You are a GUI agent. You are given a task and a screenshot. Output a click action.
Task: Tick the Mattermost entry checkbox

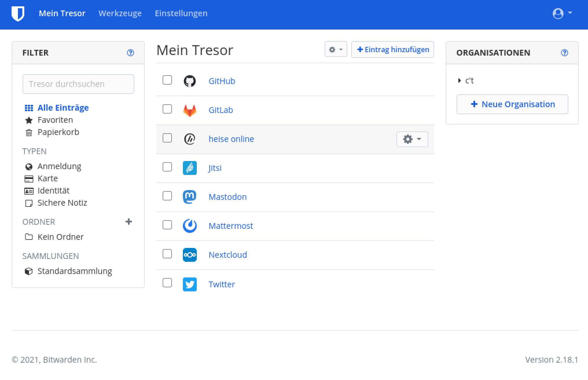point(167,225)
